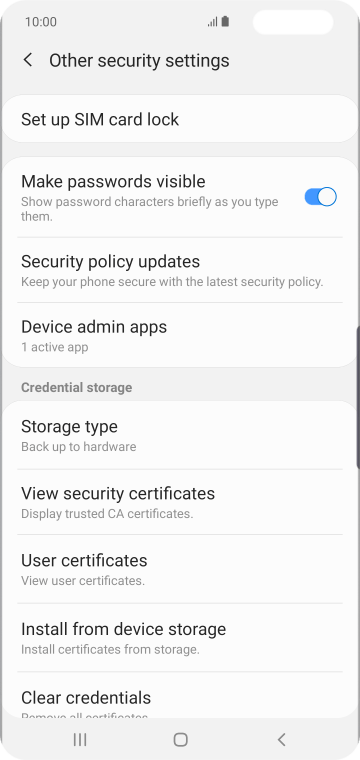Screen dimensions: 360x760
Task: Tap the 10:00 clock in status bar
Action: pos(41,22)
